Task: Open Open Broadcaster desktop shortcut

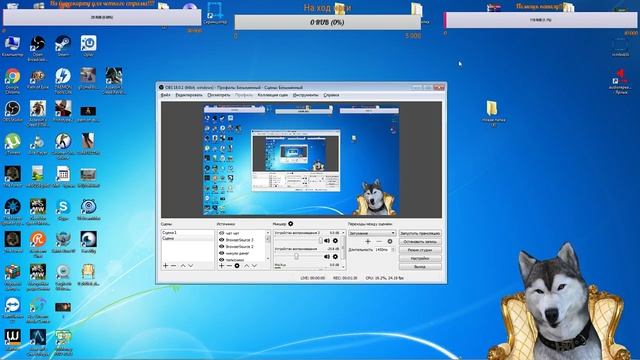Action: pyautogui.click(x=38, y=48)
